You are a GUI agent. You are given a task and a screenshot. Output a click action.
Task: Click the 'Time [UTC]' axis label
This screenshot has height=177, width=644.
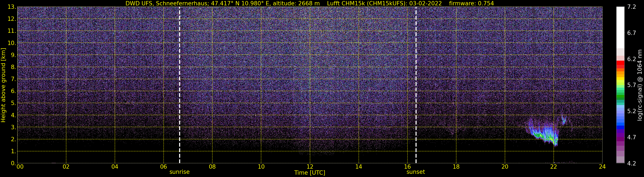coord(310,173)
